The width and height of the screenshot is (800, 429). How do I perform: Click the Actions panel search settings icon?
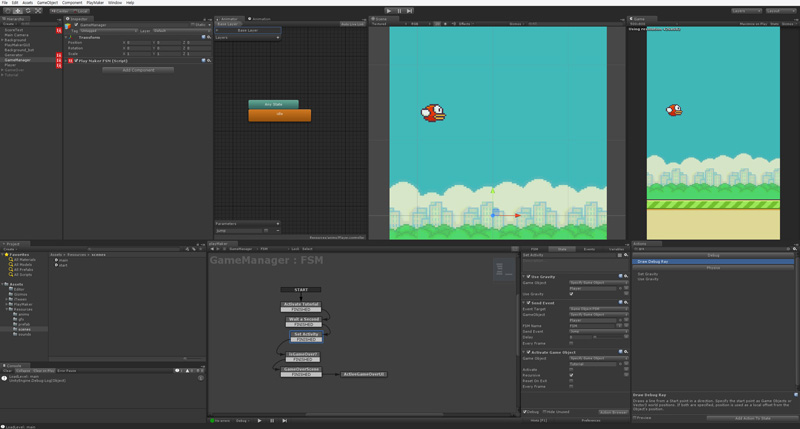point(795,249)
